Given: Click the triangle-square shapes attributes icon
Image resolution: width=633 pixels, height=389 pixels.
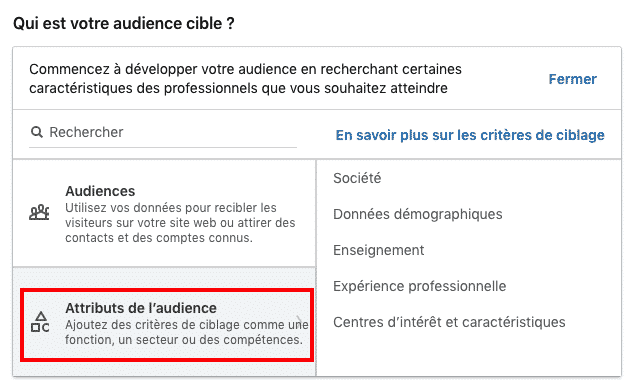Looking at the screenshot, I should pos(40,322).
